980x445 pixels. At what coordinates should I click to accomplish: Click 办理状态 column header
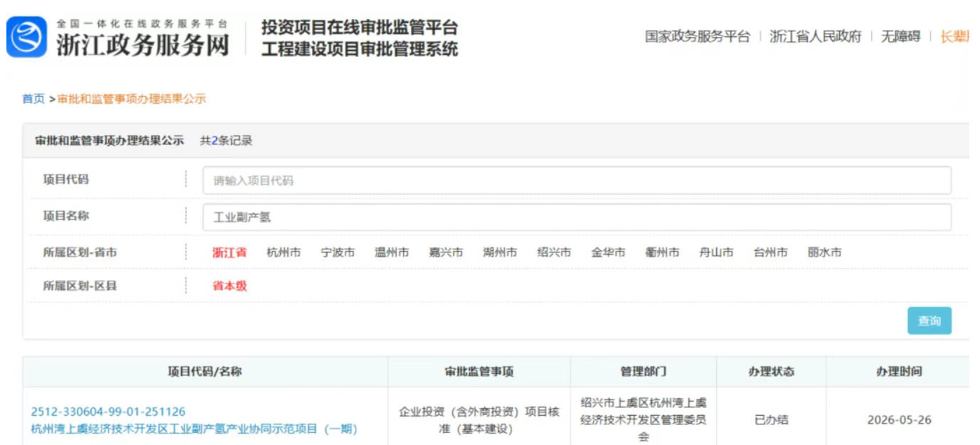772,372
